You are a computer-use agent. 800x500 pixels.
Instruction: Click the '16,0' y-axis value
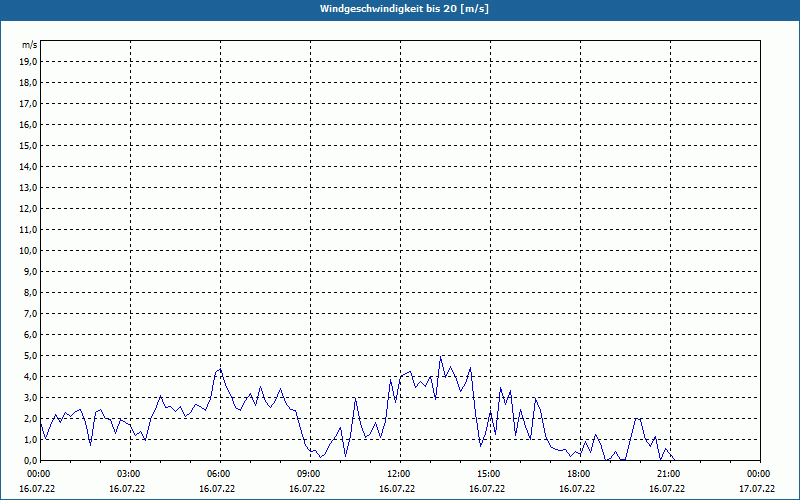tap(28, 124)
